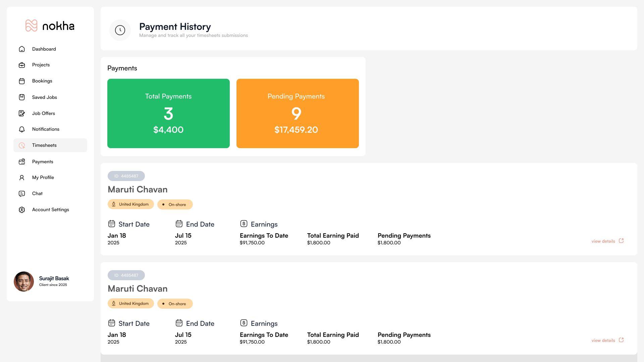644x362 pixels.
Task: Click the Saved Jobs bookmark icon
Action: [x=22, y=97]
